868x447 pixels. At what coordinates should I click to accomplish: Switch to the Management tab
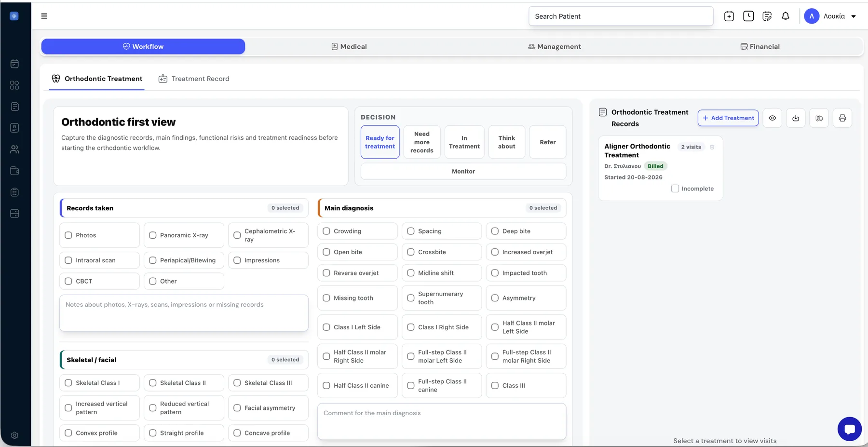pyautogui.click(x=555, y=46)
